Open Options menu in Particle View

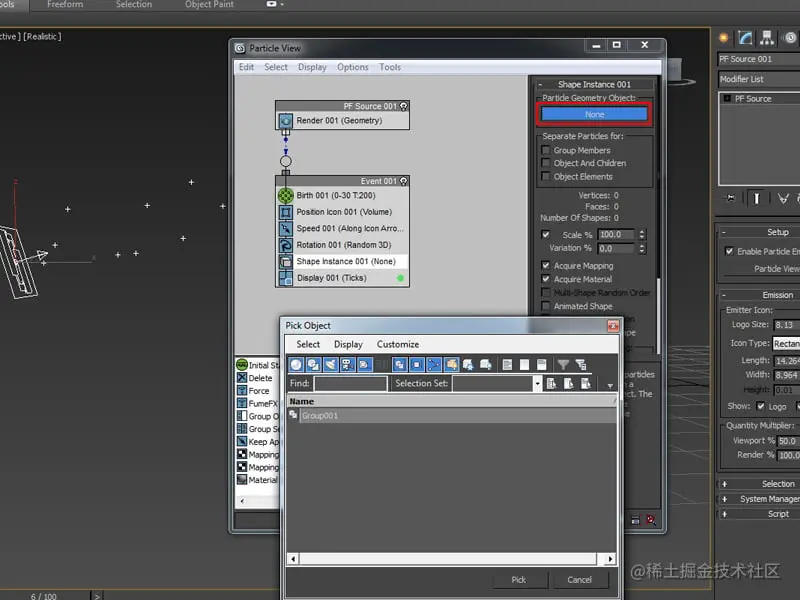tap(353, 67)
